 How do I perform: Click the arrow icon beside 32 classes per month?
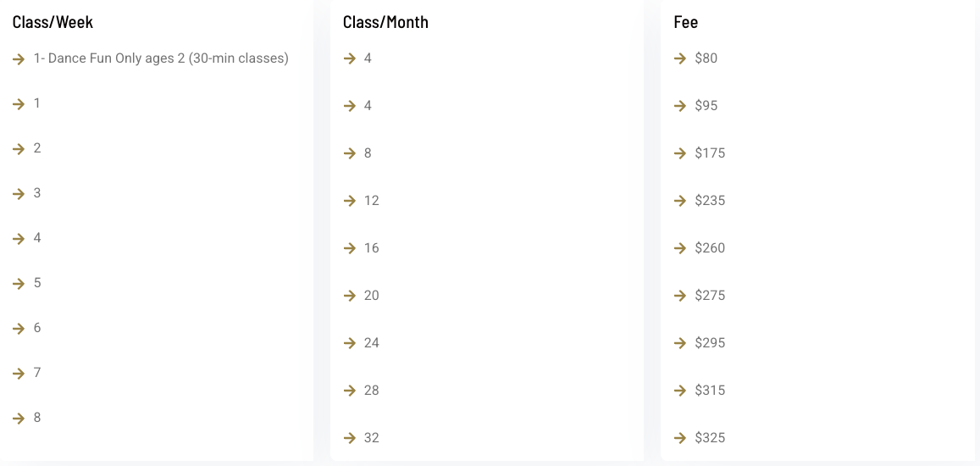349,438
